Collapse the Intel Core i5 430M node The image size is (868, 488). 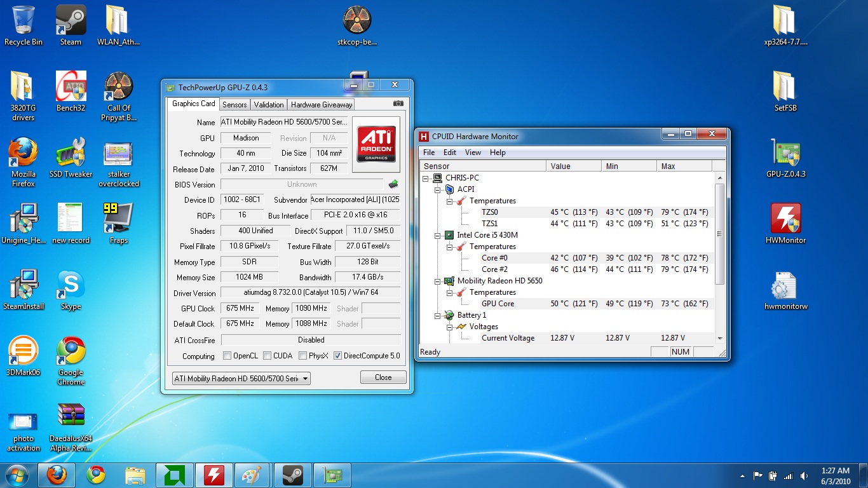[438, 235]
